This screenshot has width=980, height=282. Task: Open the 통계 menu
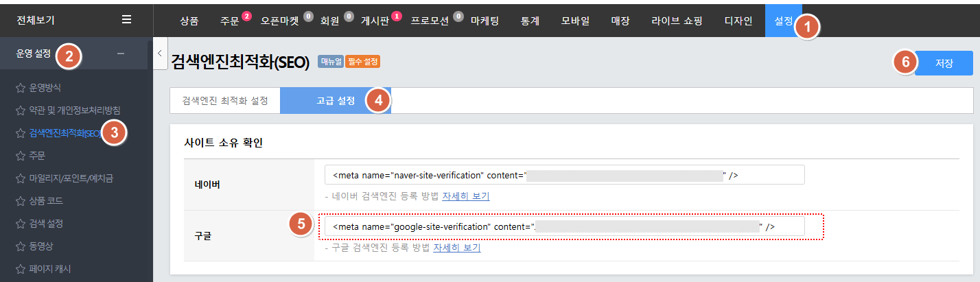530,21
